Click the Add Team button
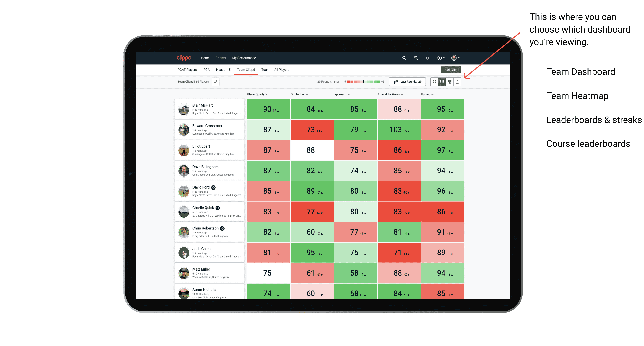Image resolution: width=644 pixels, height=346 pixels. (x=451, y=69)
